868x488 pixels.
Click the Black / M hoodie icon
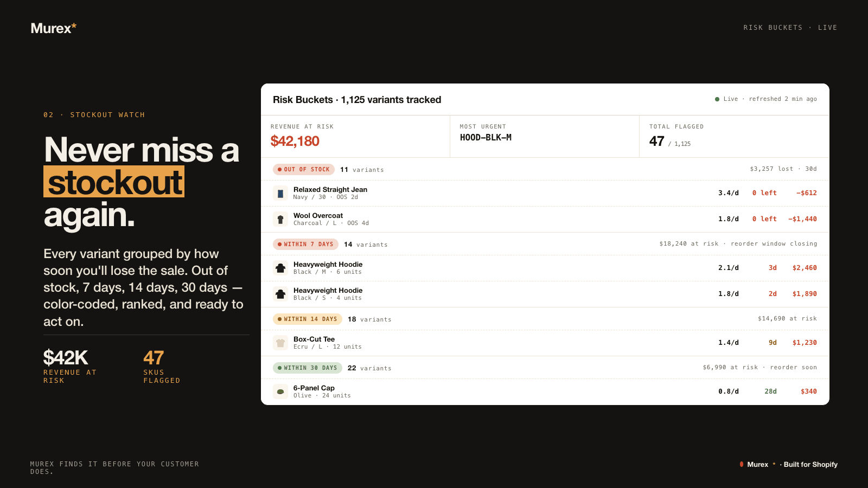280,268
